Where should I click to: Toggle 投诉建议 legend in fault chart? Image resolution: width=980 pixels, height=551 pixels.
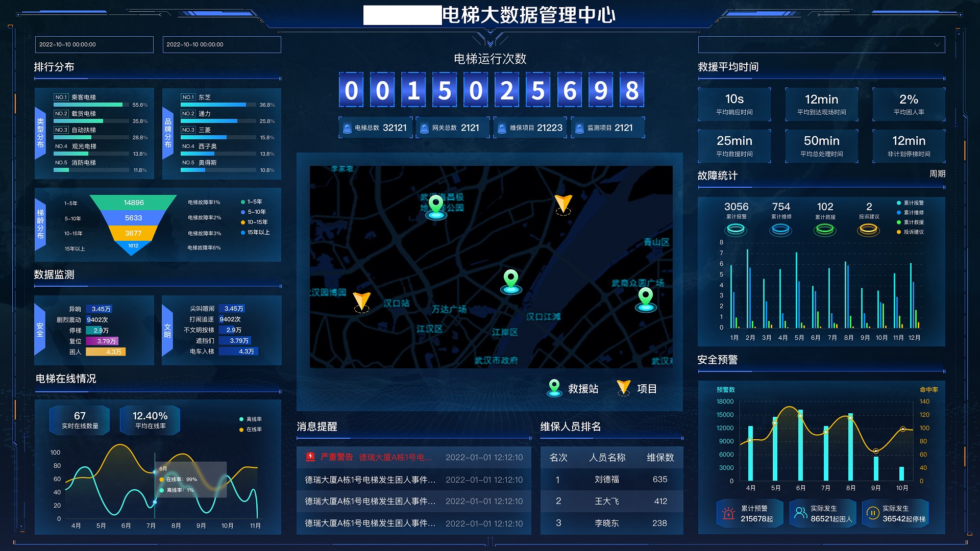click(x=910, y=232)
